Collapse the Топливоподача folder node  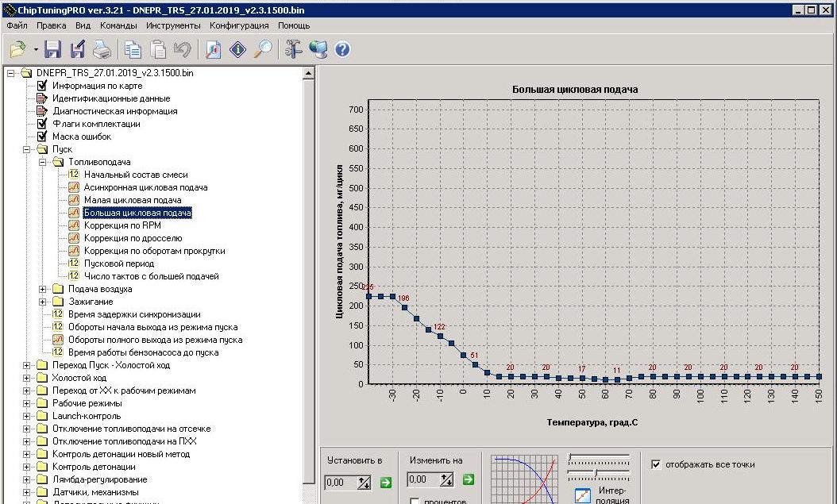pos(43,162)
